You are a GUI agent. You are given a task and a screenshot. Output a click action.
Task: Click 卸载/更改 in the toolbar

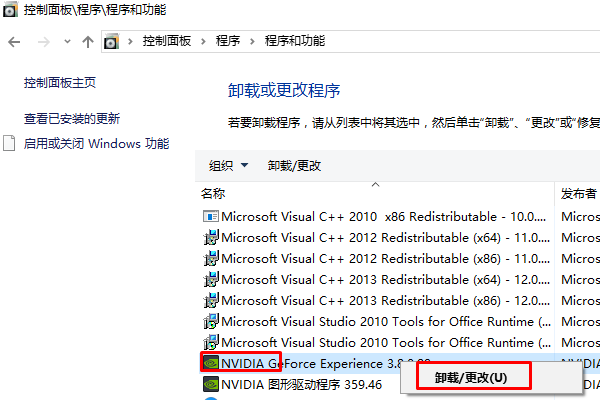coord(294,166)
